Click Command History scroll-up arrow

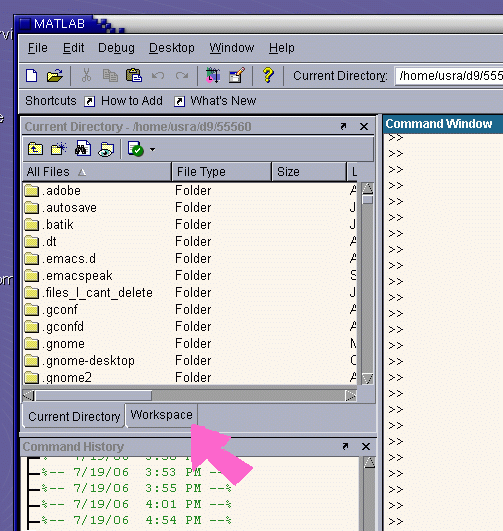[369, 462]
